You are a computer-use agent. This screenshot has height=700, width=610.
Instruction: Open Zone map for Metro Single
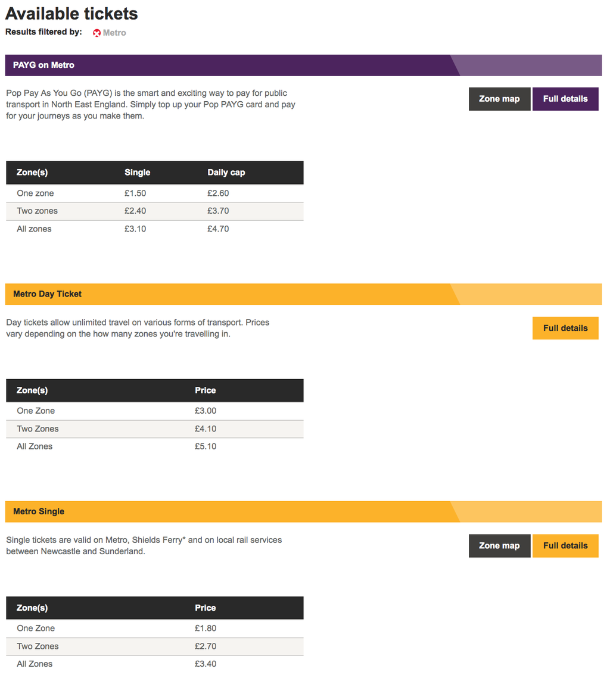coord(499,546)
